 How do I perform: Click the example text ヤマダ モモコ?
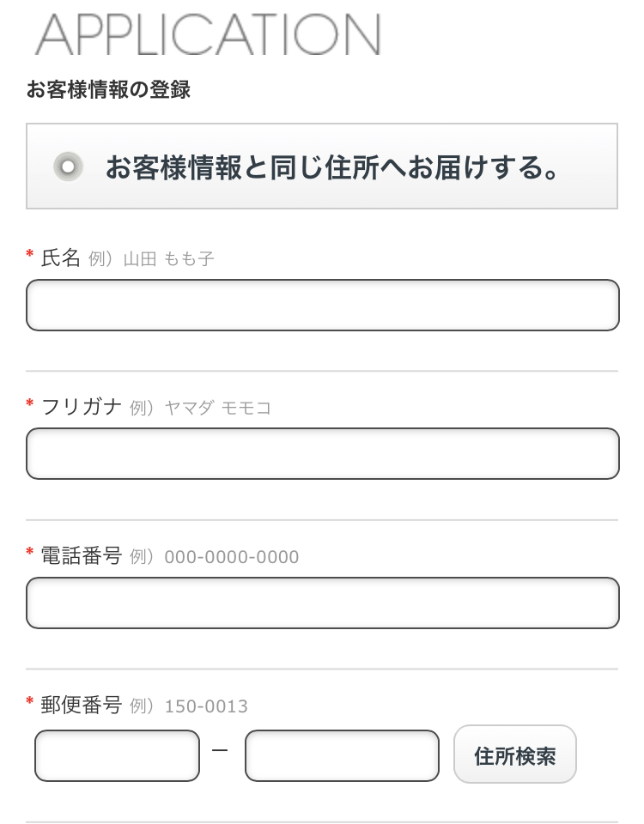[x=217, y=408]
